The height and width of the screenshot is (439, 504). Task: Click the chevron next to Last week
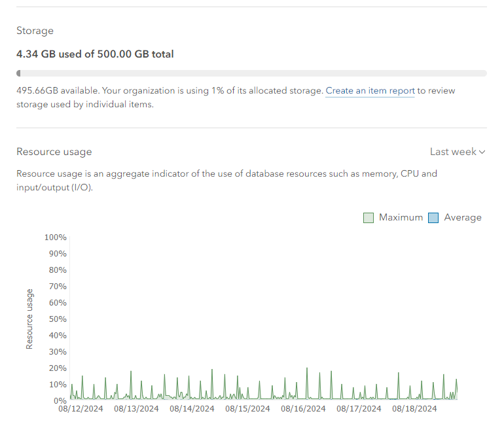tap(482, 152)
